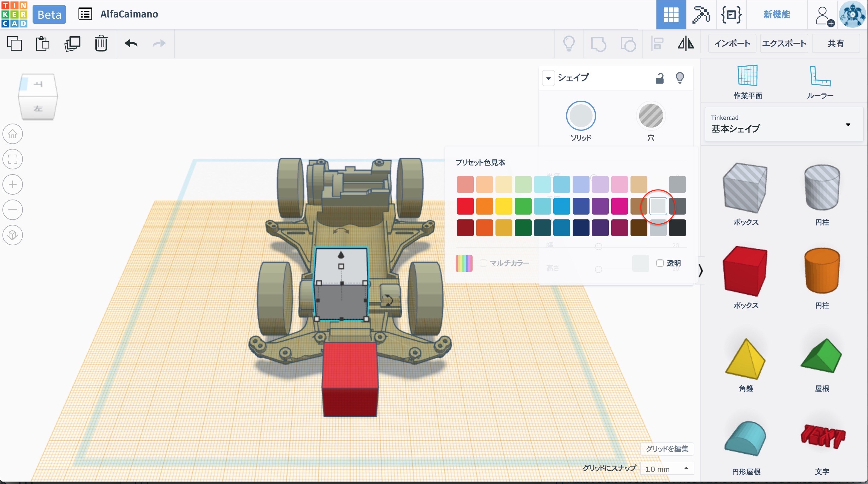Screen dimensions: 868x484
Task: Click the mirror flip tool icon
Action: [x=686, y=43]
